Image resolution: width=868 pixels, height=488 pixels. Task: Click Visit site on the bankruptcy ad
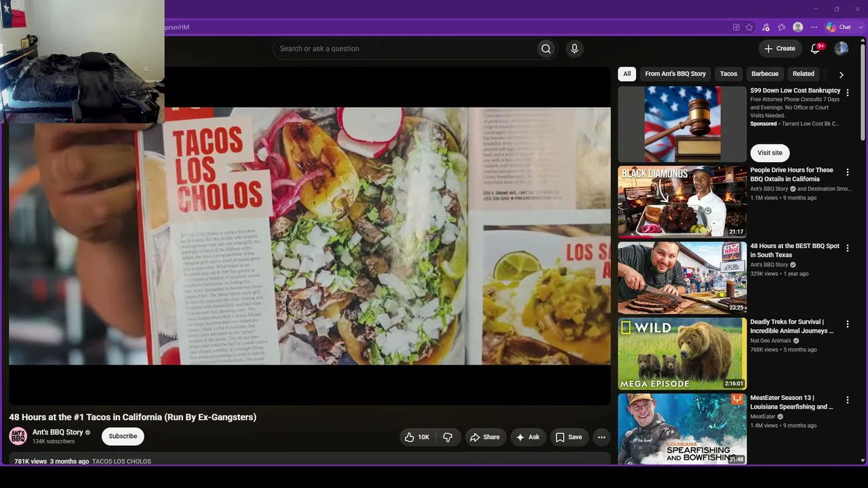[x=770, y=152]
